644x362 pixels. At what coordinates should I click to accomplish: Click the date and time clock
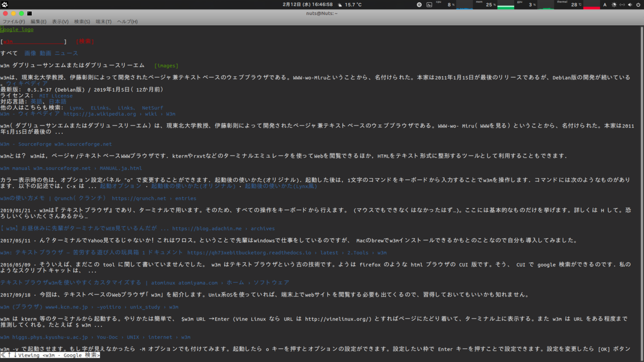coord(308,4)
